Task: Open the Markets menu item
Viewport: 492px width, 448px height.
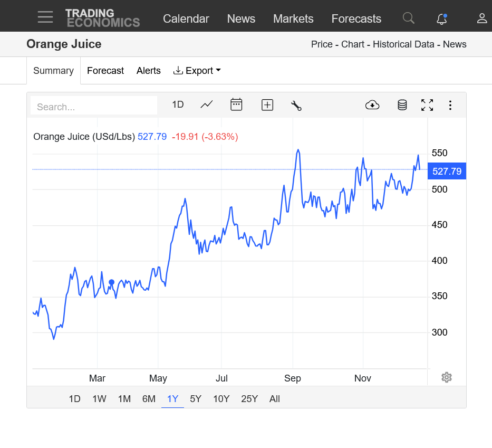Action: point(293,19)
